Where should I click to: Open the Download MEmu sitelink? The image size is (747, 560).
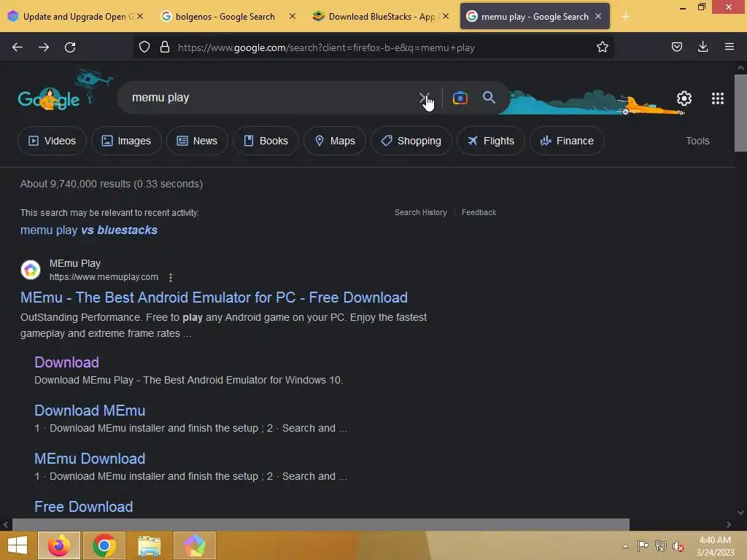(90, 411)
